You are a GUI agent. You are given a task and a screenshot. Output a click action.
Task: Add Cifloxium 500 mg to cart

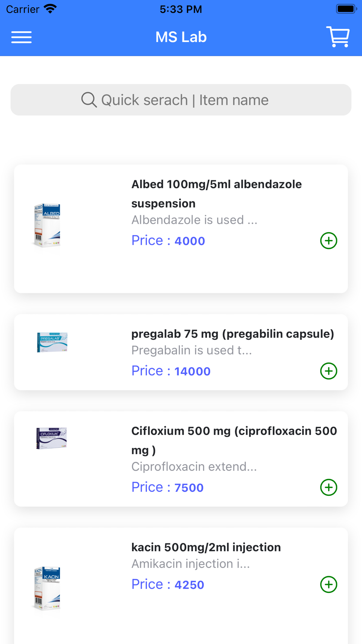pos(328,488)
